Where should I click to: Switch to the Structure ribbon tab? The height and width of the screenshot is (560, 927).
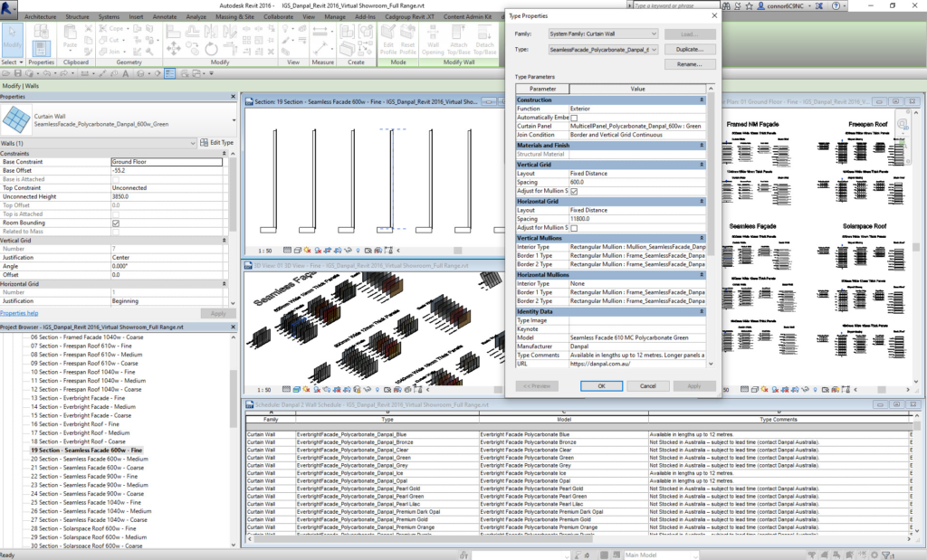[x=77, y=17]
